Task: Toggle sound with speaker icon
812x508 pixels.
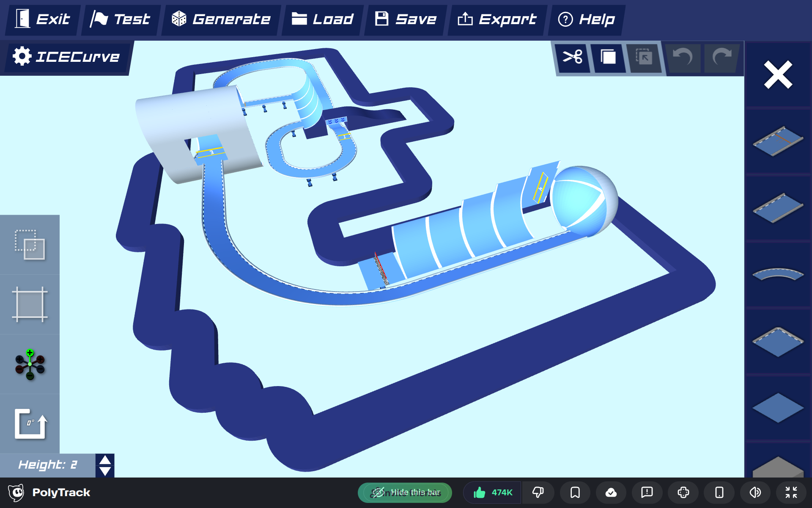Action: [755, 493]
